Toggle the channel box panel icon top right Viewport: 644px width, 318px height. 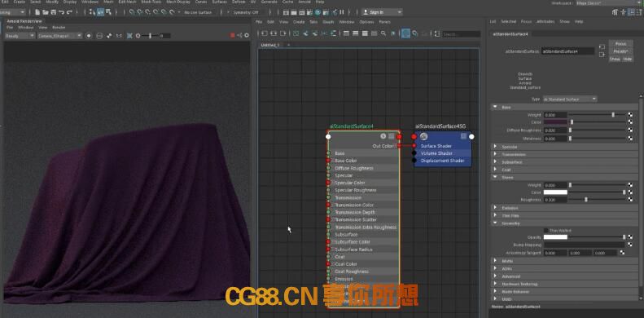(x=640, y=12)
